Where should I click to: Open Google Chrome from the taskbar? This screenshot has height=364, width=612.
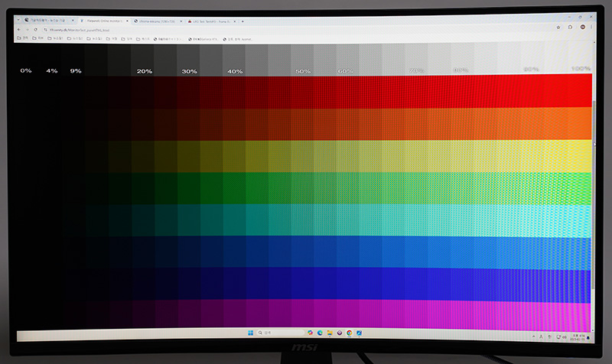pyautogui.click(x=349, y=333)
